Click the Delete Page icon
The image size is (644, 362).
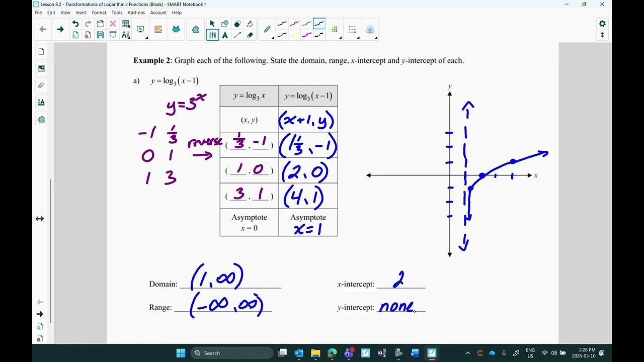point(88,35)
